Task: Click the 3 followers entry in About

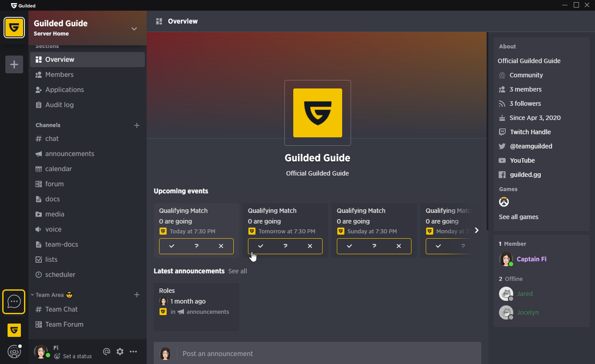Action: (x=525, y=104)
